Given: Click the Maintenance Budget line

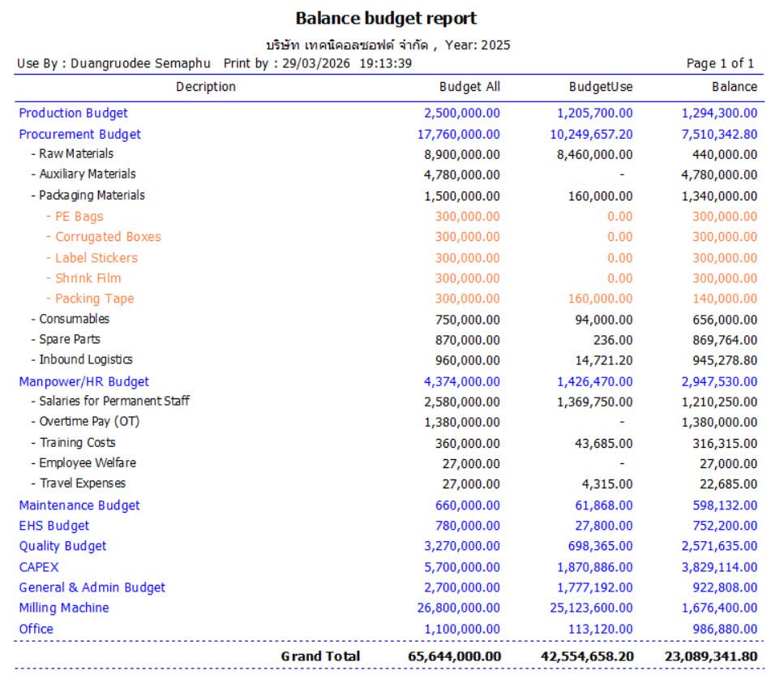Looking at the screenshot, I should 79,505.
